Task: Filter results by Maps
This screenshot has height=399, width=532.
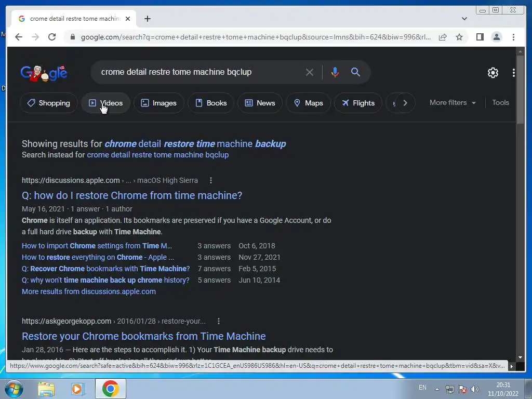Action: 308,103
